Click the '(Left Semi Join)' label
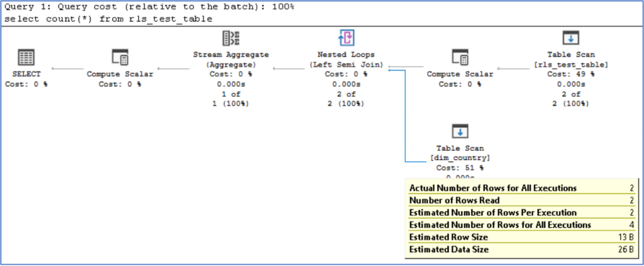This screenshot has width=644, height=266. point(346,64)
